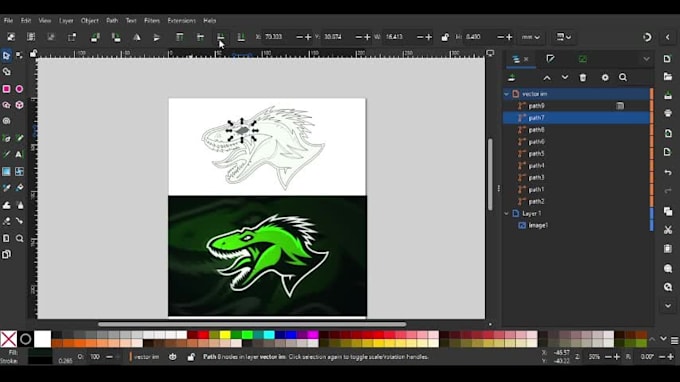Open the Filters menu

[152, 20]
